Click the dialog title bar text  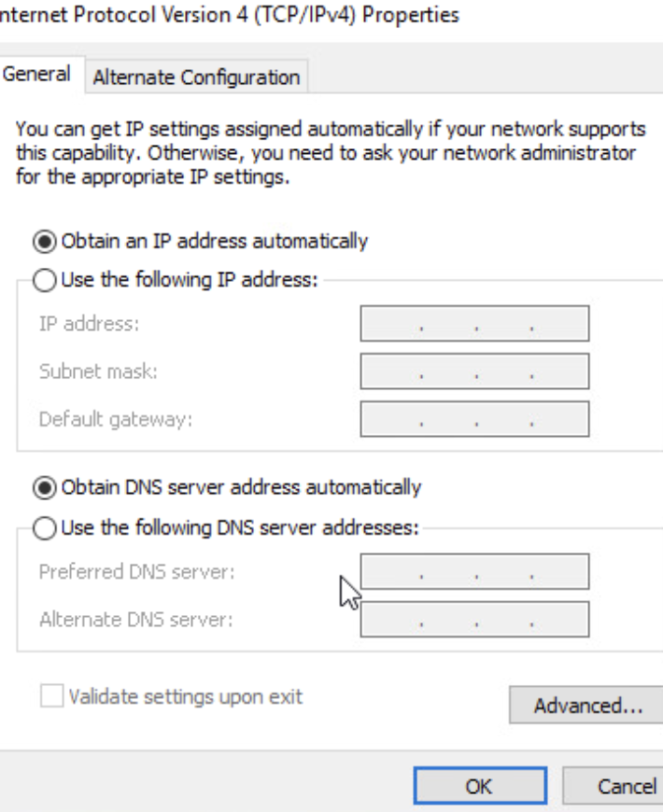pyautogui.click(x=229, y=17)
